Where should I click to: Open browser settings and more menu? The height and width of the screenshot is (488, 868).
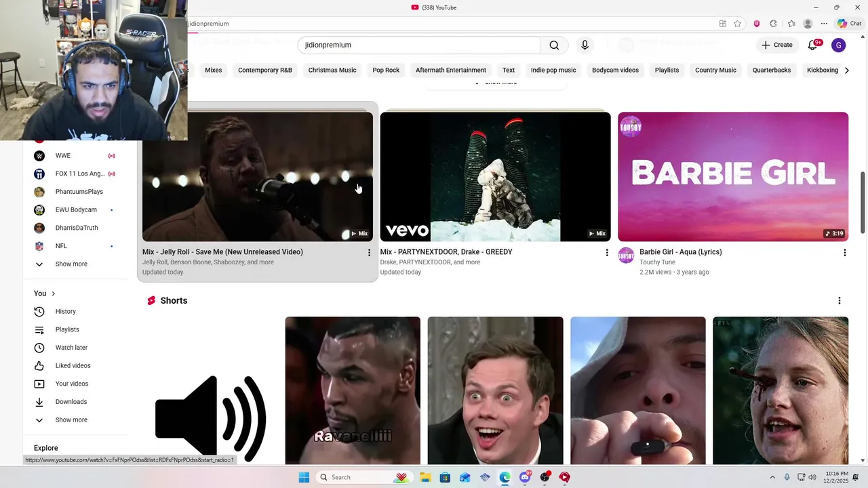coord(824,24)
